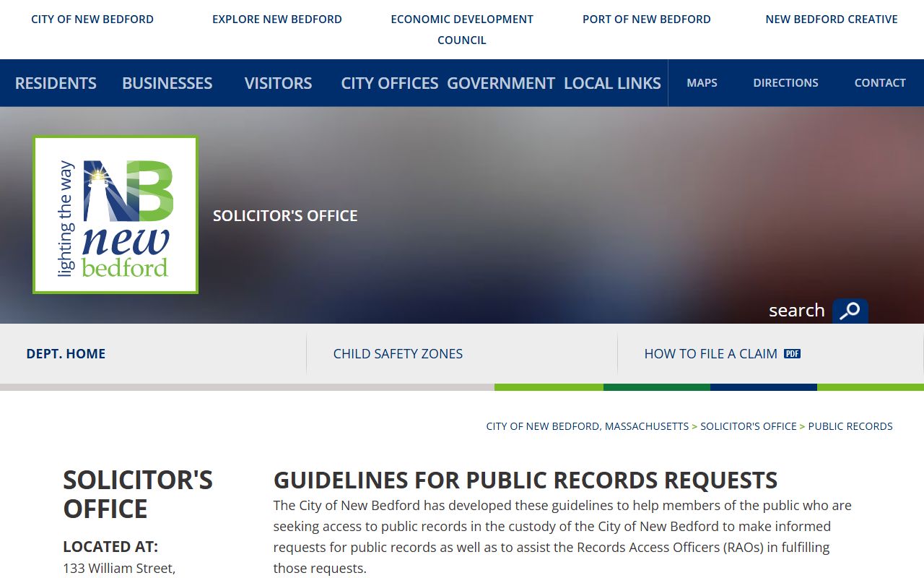924x578 pixels.
Task: Click the search magnifying glass icon
Action: [x=850, y=311]
